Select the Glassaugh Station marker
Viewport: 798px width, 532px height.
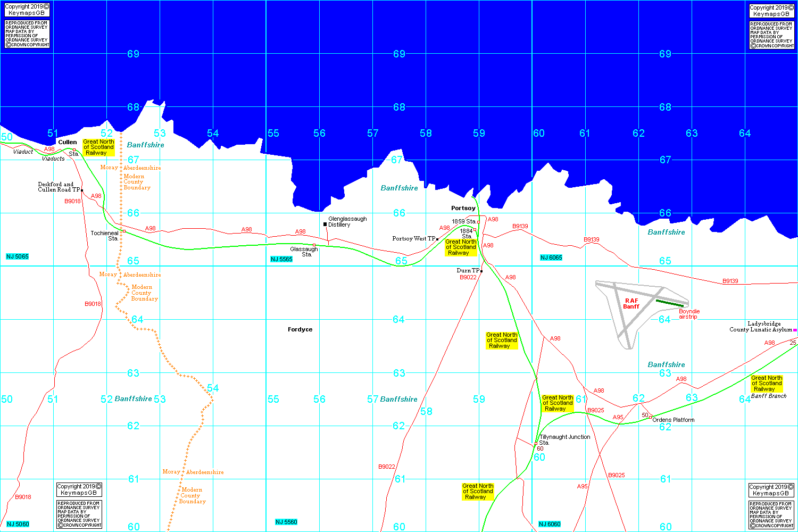pyautogui.click(x=314, y=245)
